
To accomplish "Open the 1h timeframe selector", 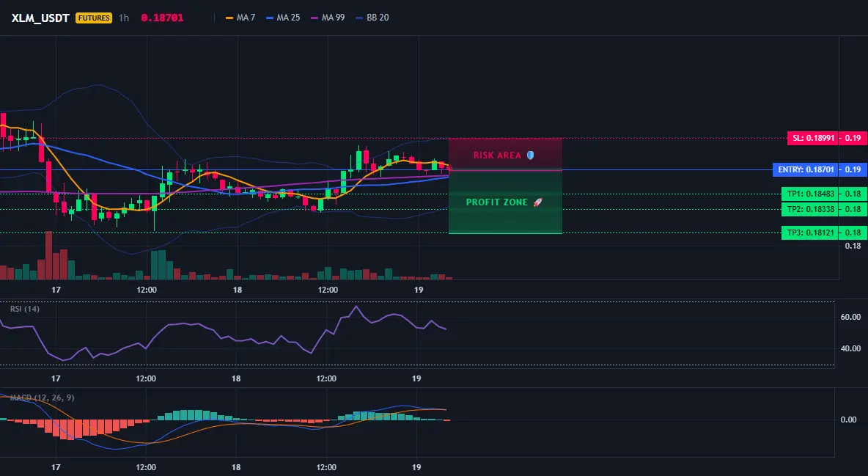I will (124, 18).
